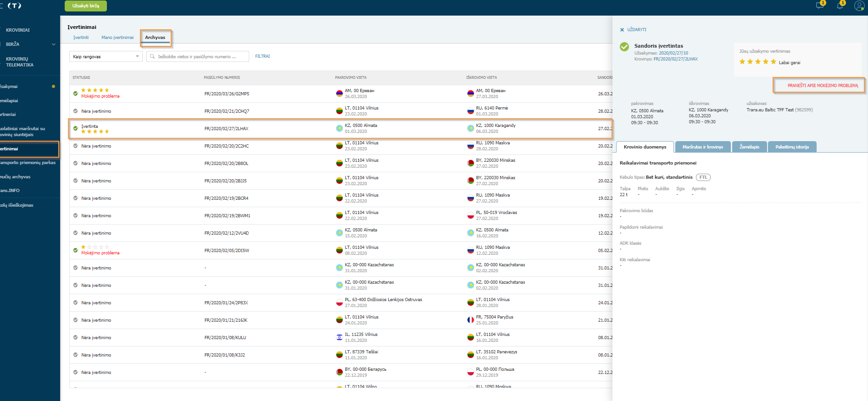Click the yellow dot indicator beside the Užsakymai sidebar item
The width and height of the screenshot is (868, 401).
53,86
